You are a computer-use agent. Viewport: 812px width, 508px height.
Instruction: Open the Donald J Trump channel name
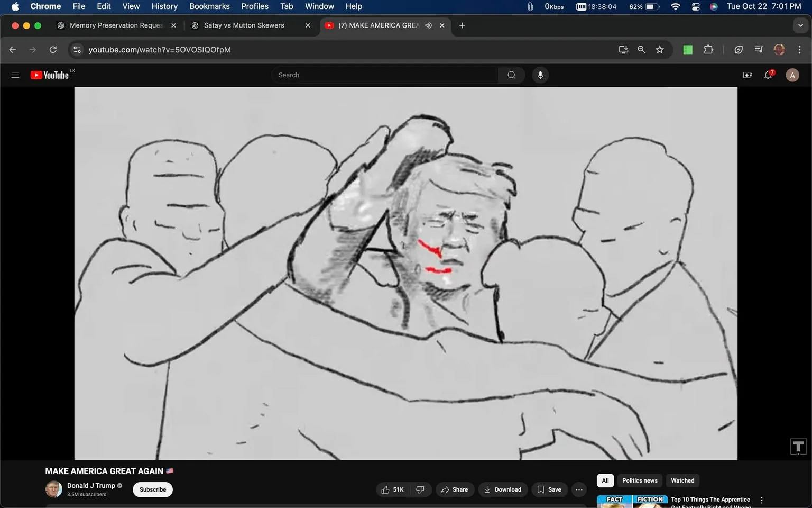(x=91, y=486)
